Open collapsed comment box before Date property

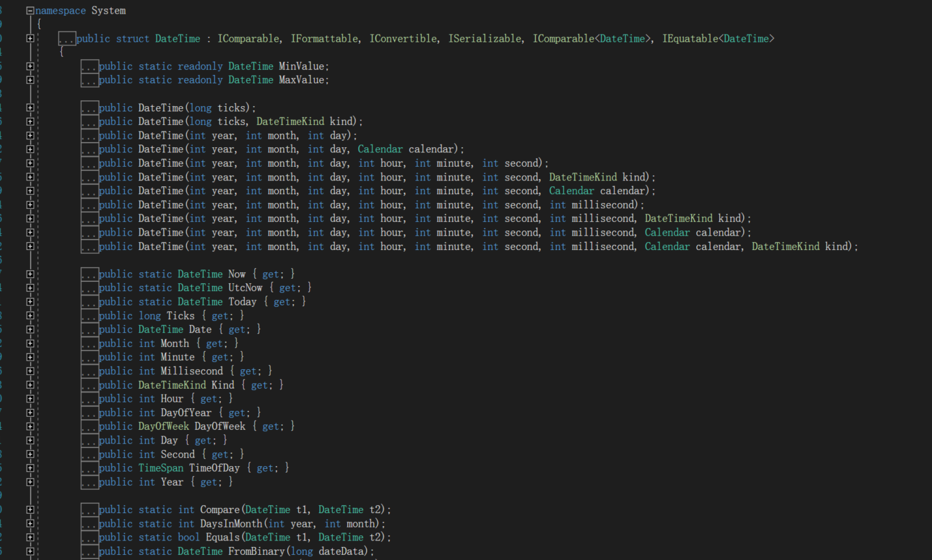[90, 329]
